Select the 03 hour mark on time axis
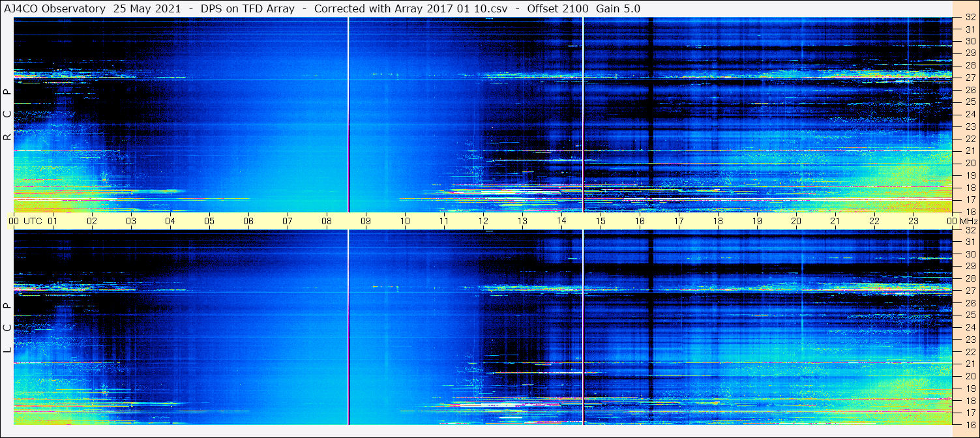 point(131,221)
